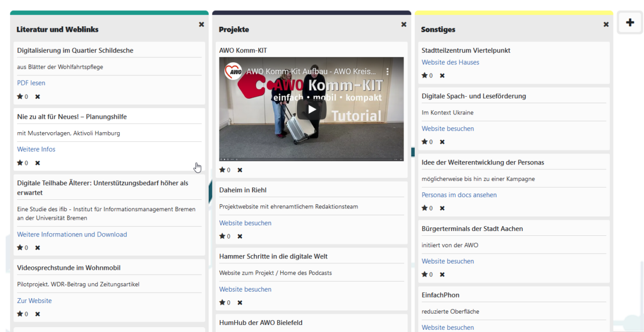Star the Bürgerterminals der Stadt Aachen card

point(425,275)
